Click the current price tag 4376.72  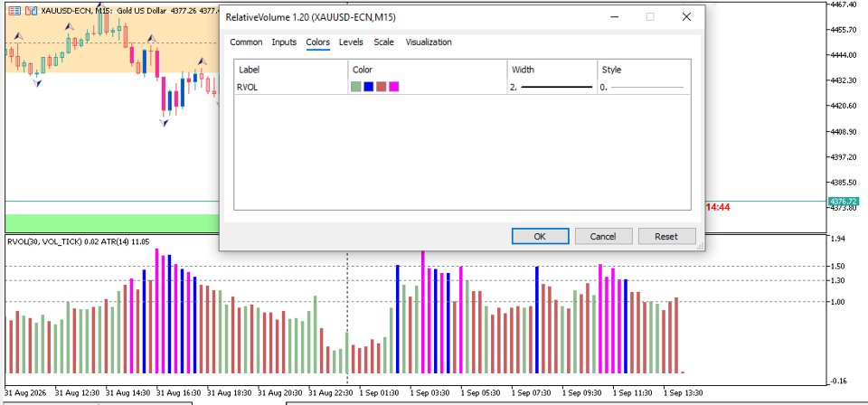coord(843,202)
